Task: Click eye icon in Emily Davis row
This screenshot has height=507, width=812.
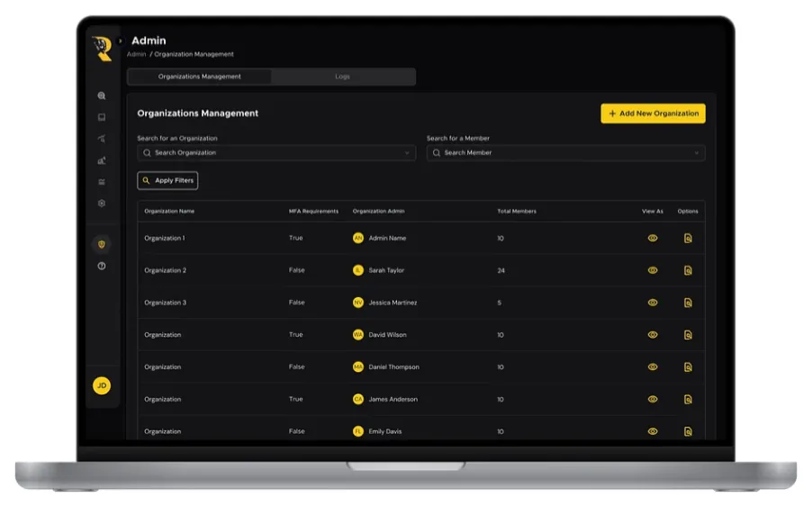Action: [653, 431]
